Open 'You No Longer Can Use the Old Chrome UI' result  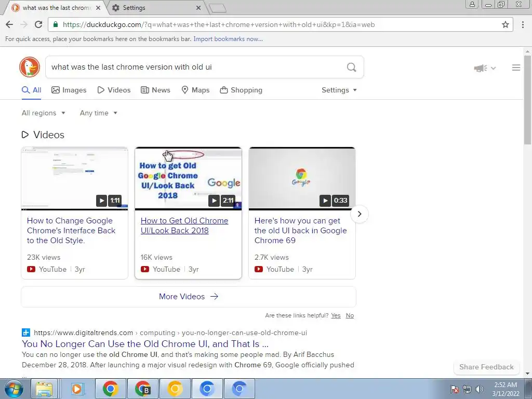(x=145, y=344)
